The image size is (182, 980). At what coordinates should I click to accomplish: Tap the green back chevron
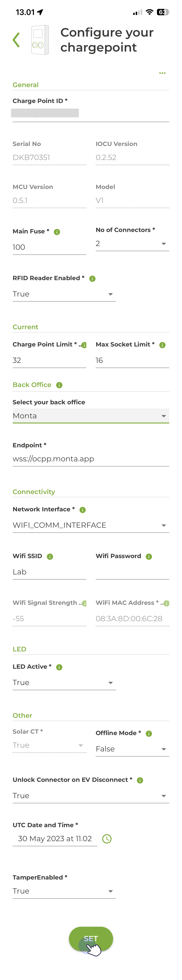point(16,40)
